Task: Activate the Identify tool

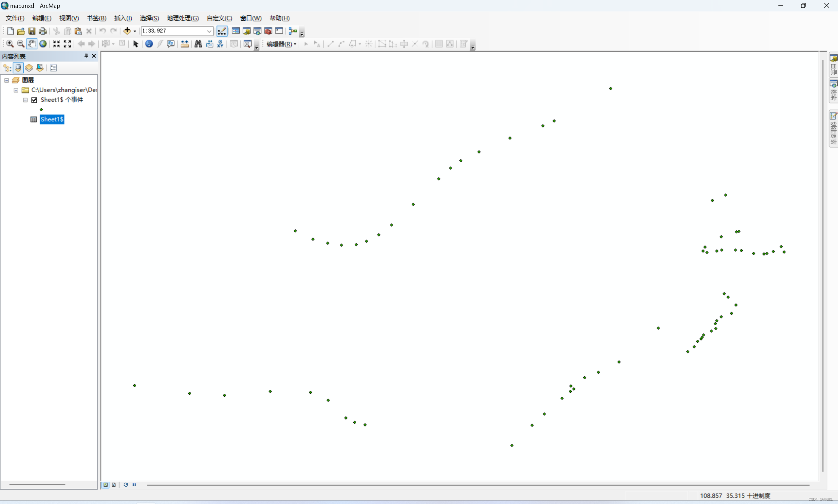Action: 149,44
